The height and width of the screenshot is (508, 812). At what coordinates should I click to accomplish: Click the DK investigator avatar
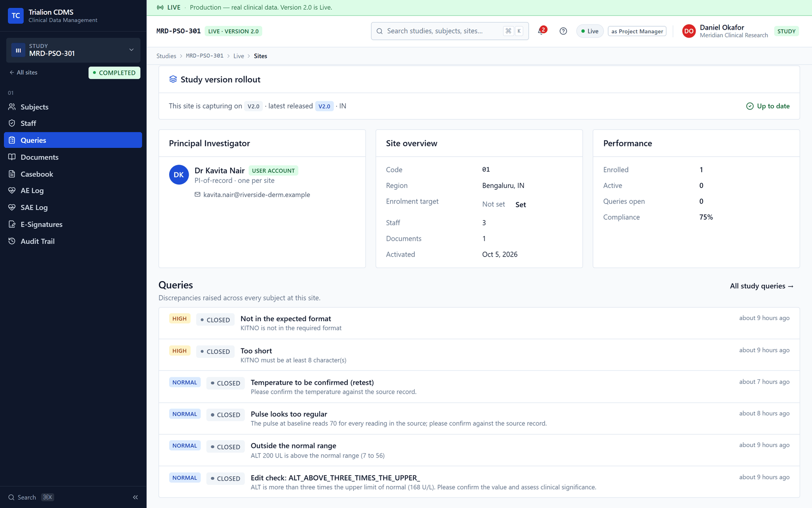(x=179, y=174)
